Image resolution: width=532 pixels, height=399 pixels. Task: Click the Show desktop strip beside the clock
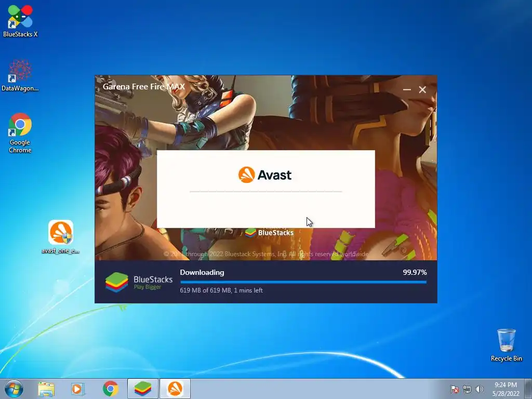[528, 389]
